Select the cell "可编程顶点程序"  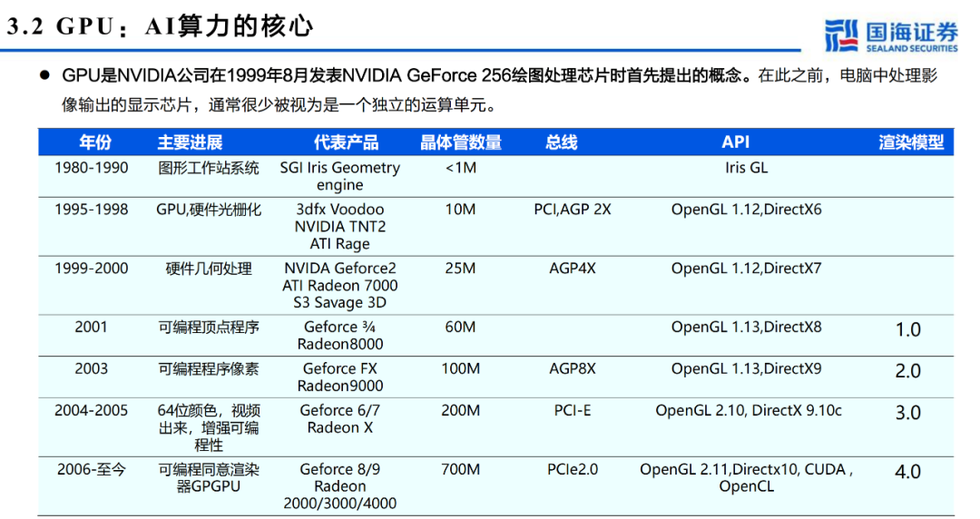(208, 328)
